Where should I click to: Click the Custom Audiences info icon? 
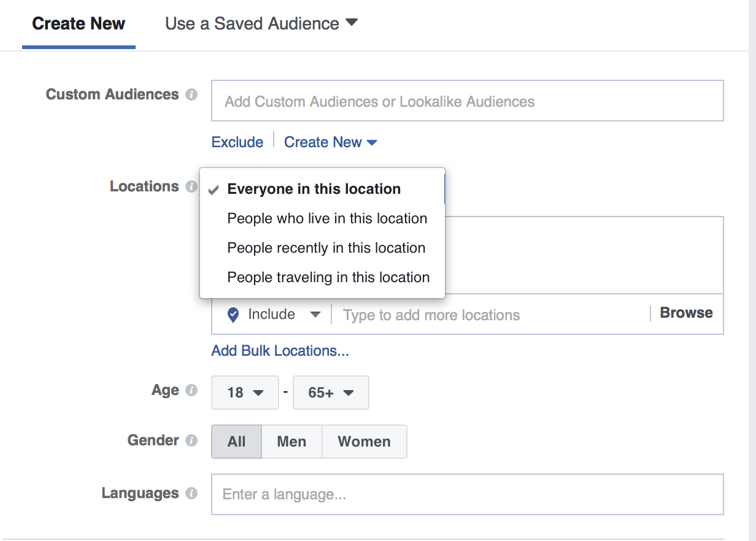click(x=191, y=94)
